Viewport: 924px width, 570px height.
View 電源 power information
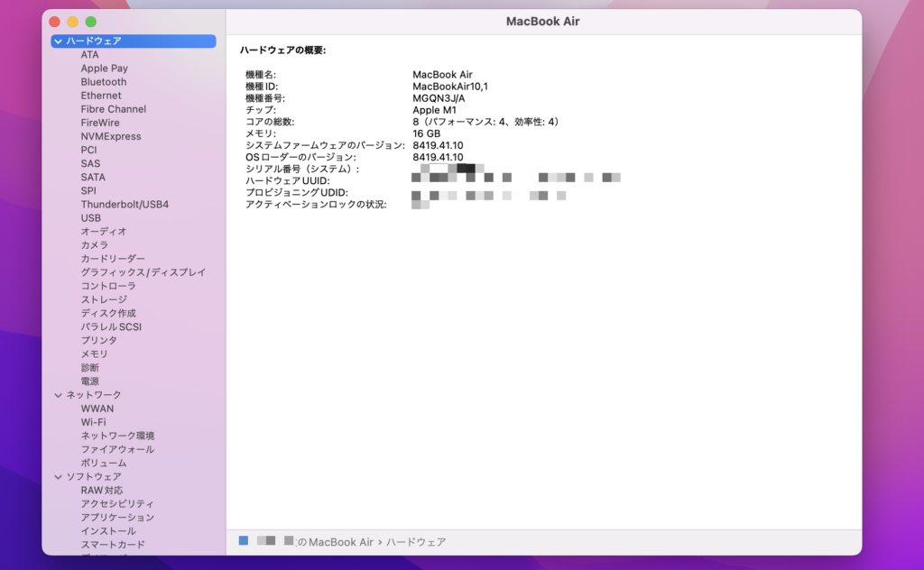click(90, 381)
